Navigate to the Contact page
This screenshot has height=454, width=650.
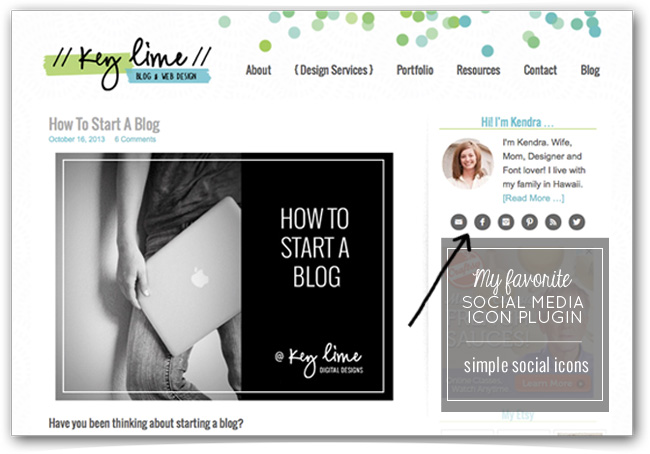coord(540,70)
